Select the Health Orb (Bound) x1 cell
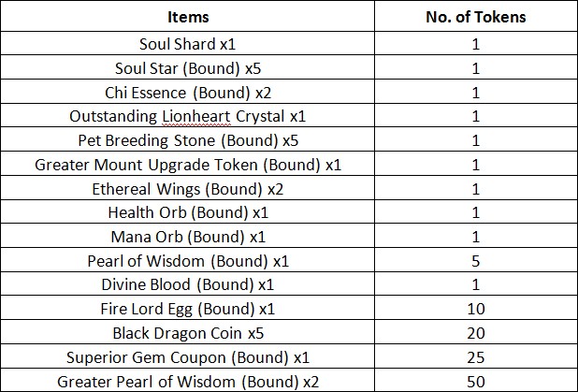 [x=188, y=212]
